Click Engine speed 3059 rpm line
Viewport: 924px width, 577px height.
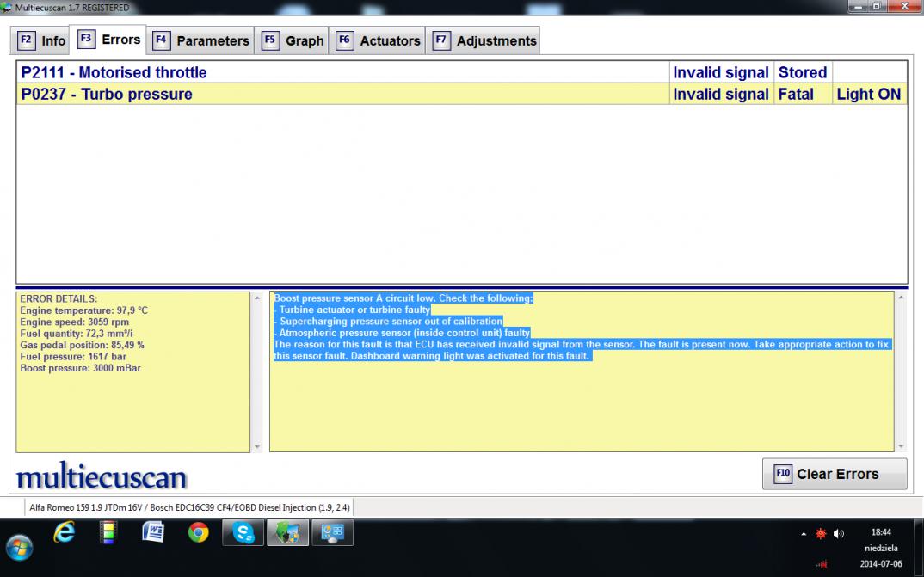(x=74, y=322)
